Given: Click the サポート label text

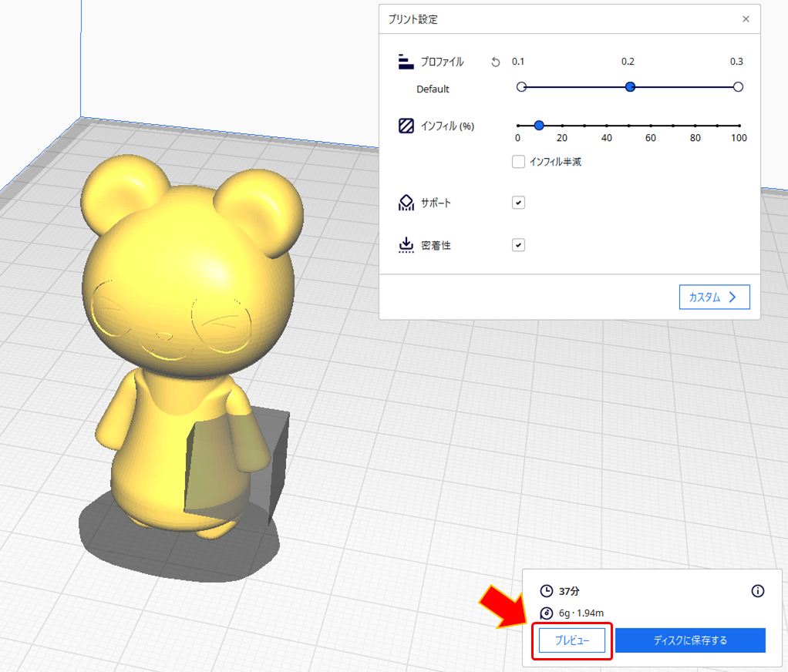Looking at the screenshot, I should coord(436,203).
